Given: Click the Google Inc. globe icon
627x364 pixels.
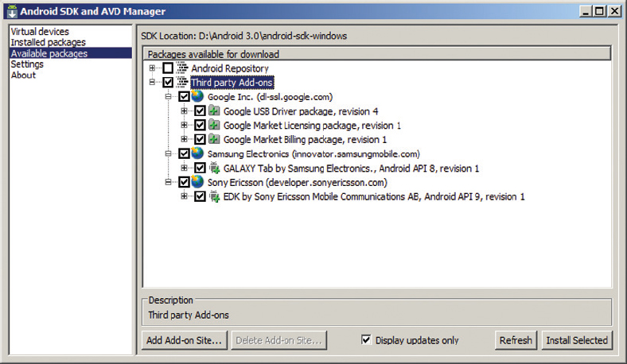Looking at the screenshot, I should click(197, 97).
